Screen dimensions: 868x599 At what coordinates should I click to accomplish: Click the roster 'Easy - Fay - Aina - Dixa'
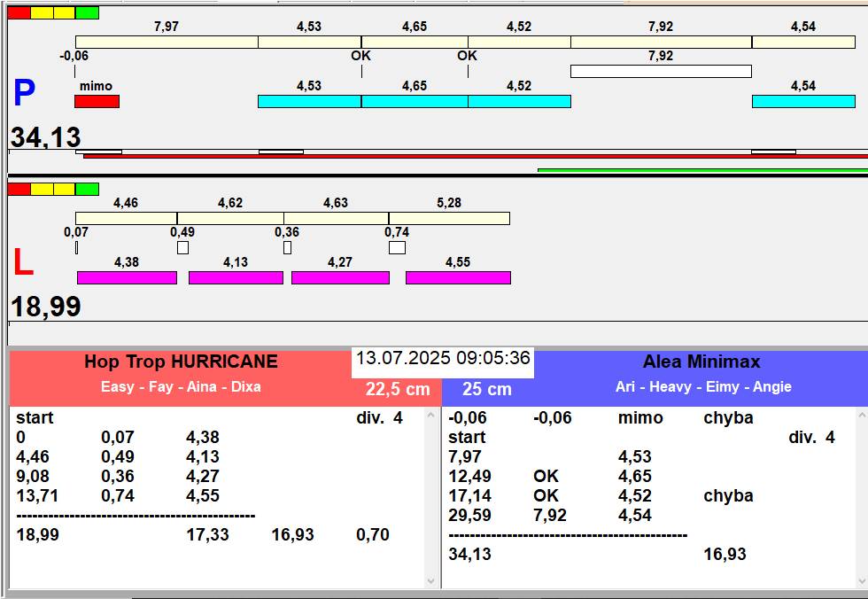point(181,386)
